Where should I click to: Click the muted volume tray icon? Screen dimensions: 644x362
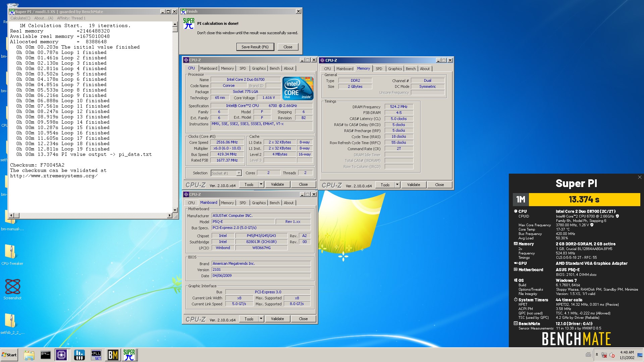coord(612,355)
